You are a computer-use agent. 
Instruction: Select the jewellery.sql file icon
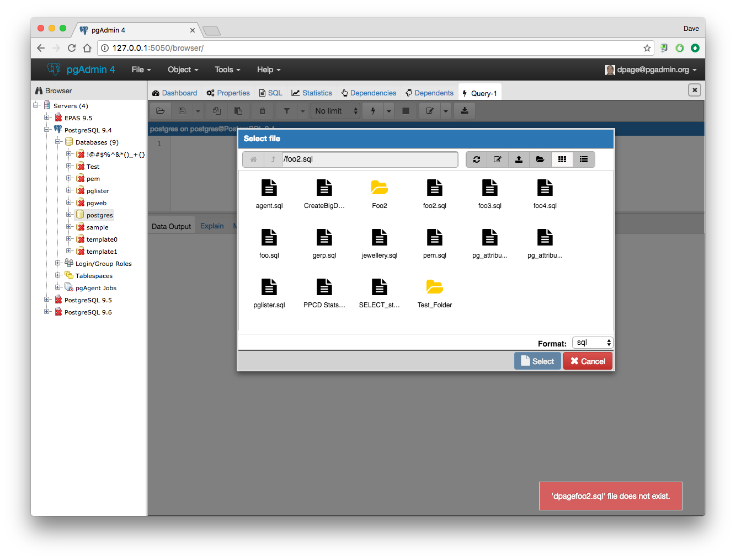[x=380, y=238]
